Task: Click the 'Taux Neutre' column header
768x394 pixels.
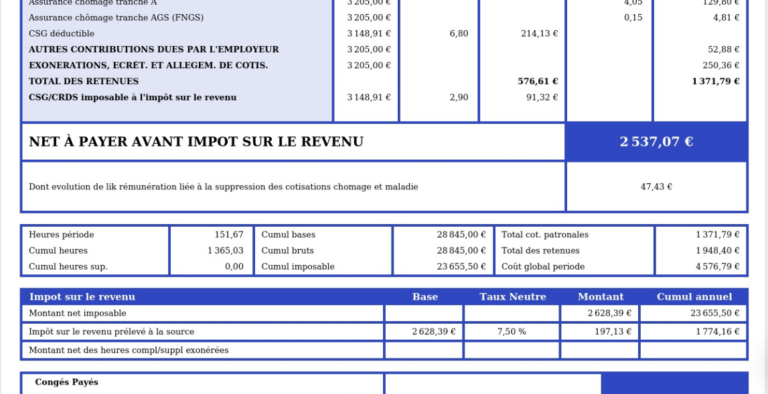Action: coord(513,297)
